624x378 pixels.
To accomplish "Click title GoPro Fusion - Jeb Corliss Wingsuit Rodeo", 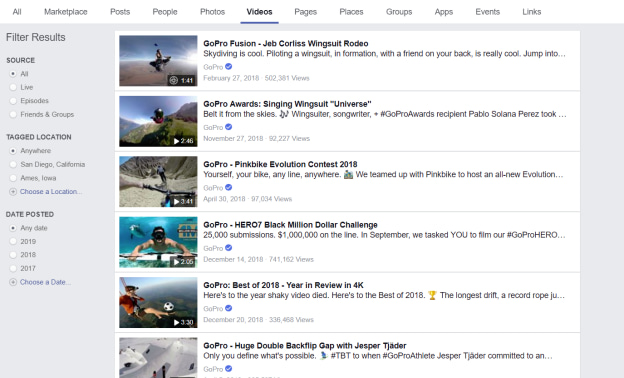I will tap(286, 43).
